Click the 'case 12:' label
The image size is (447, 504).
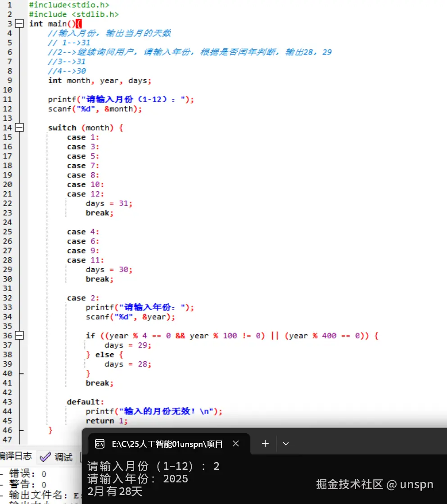tap(86, 194)
